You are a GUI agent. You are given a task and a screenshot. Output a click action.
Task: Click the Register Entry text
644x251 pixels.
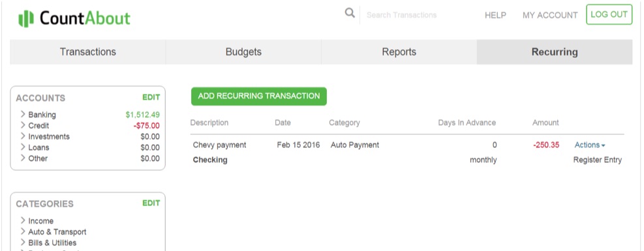click(598, 160)
